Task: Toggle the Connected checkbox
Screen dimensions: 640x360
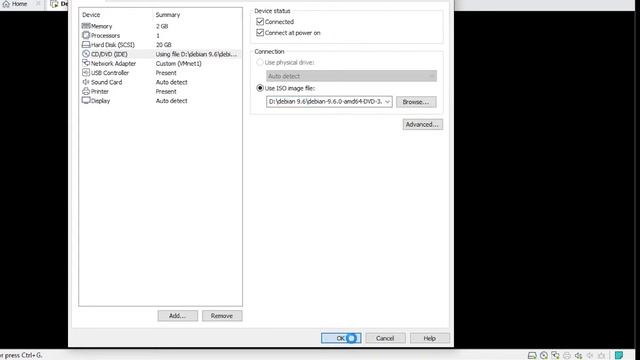Action: click(260, 22)
